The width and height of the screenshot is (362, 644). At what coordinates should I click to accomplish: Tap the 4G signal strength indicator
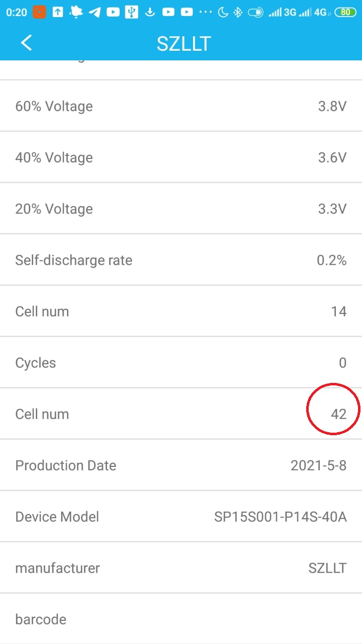click(x=315, y=13)
